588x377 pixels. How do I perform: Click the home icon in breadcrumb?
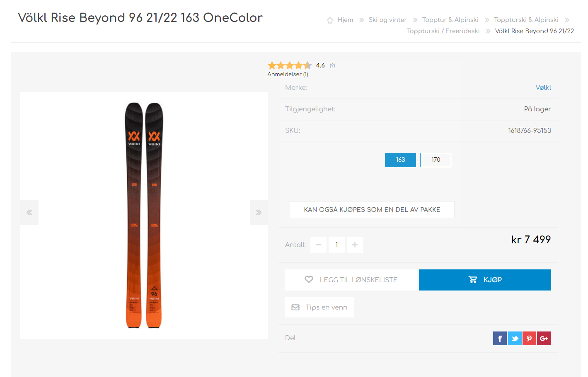pos(330,20)
